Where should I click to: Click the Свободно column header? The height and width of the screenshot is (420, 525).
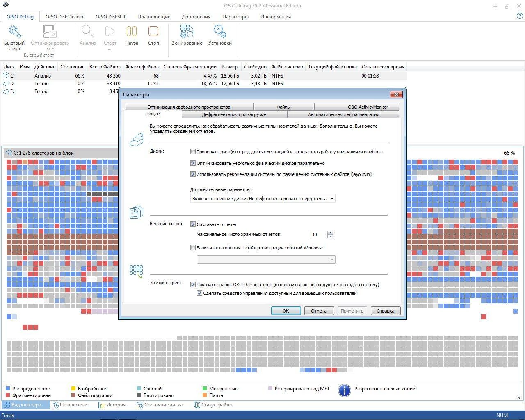tap(255, 67)
